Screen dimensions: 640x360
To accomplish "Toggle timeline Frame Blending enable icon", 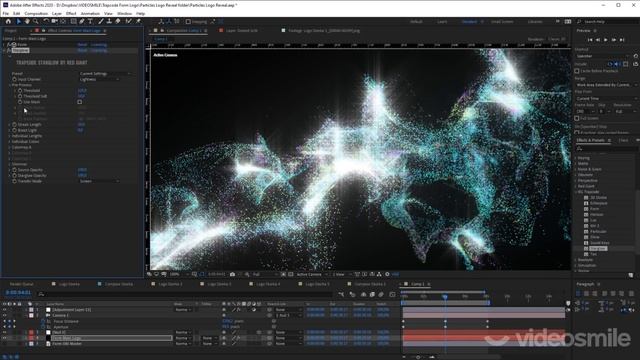I will [372, 294].
